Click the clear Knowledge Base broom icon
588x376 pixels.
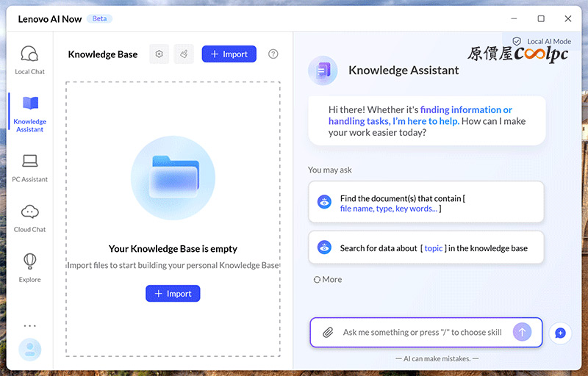184,54
